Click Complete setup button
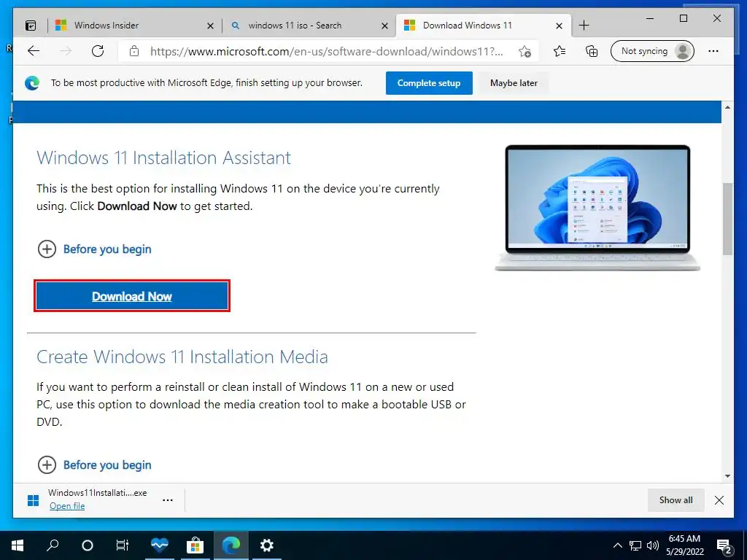 coord(429,83)
